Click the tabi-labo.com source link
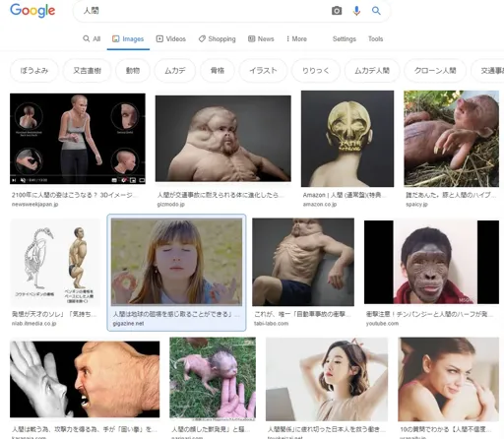The width and height of the screenshot is (504, 439). click(x=272, y=324)
